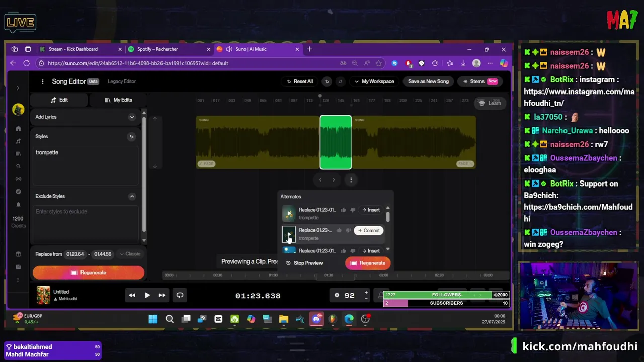Like the selected alternate with the Commit button

[339, 230]
